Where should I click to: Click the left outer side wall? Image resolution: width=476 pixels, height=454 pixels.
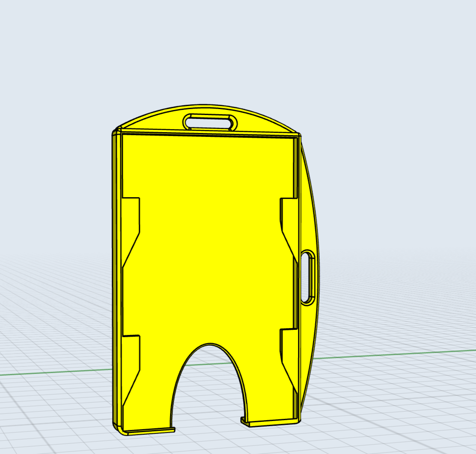(115, 278)
